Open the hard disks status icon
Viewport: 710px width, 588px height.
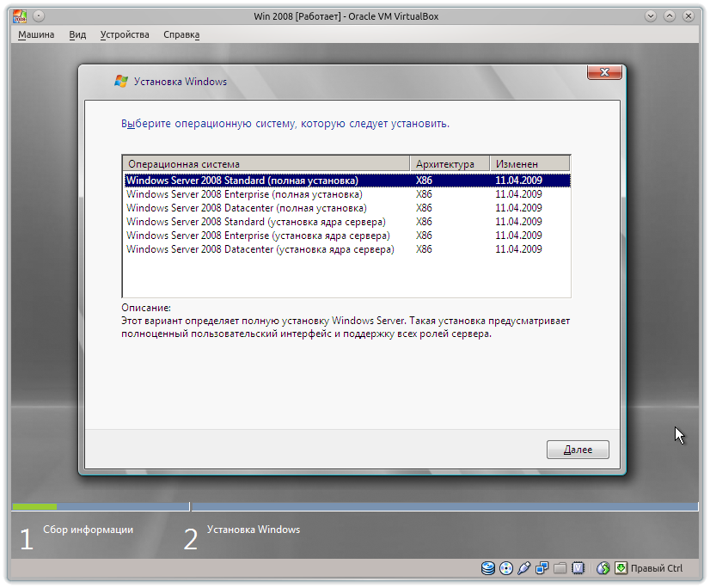(487, 567)
